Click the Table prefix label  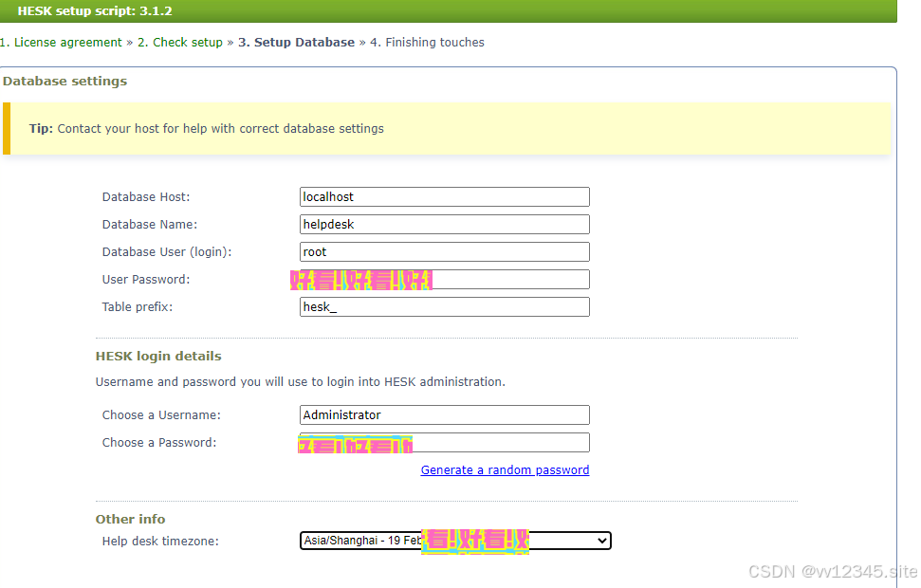(x=138, y=306)
